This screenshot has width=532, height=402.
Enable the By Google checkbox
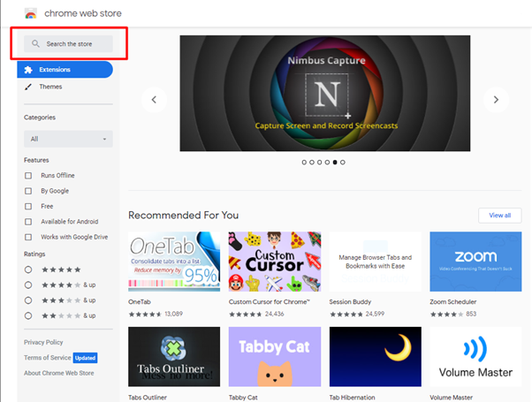click(28, 191)
